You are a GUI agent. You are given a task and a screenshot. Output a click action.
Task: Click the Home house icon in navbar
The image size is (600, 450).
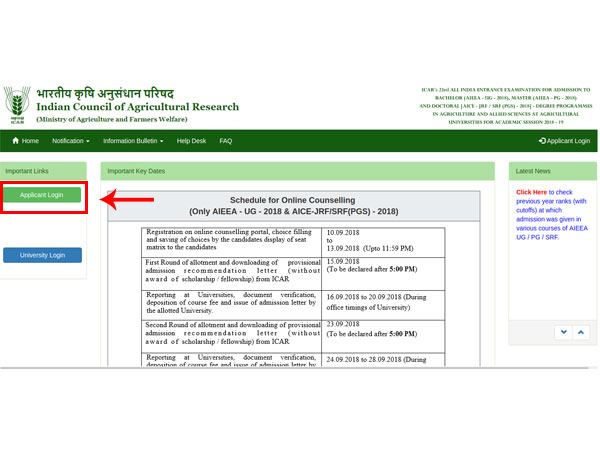tap(15, 141)
